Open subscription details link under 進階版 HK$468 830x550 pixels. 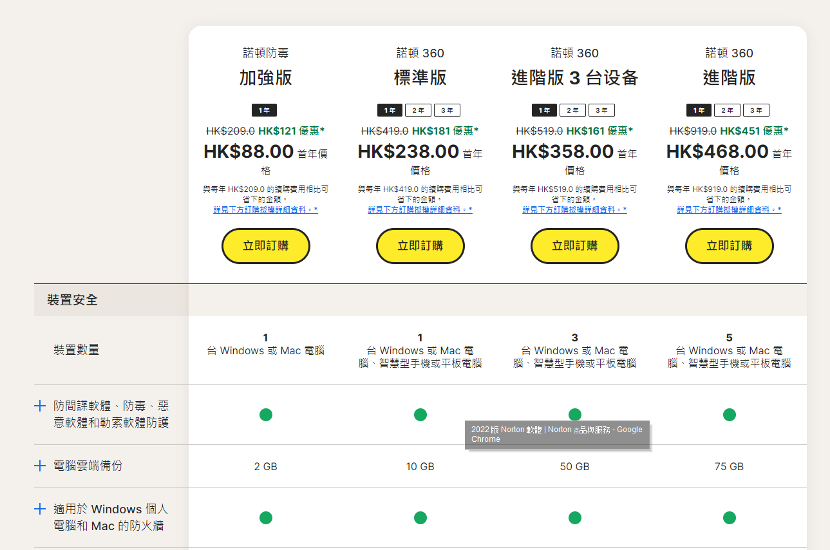(x=729, y=210)
